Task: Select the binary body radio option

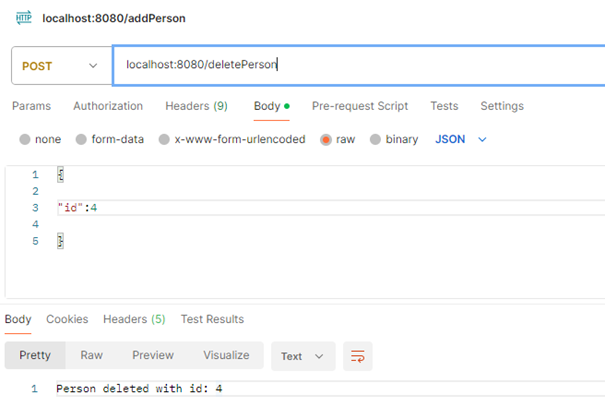Action: [x=376, y=140]
